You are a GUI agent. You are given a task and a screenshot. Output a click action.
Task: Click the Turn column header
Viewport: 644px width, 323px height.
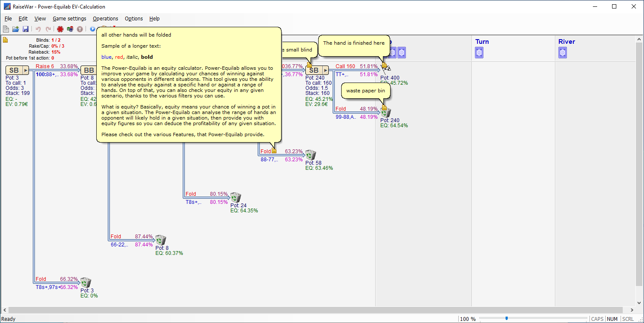(482, 42)
